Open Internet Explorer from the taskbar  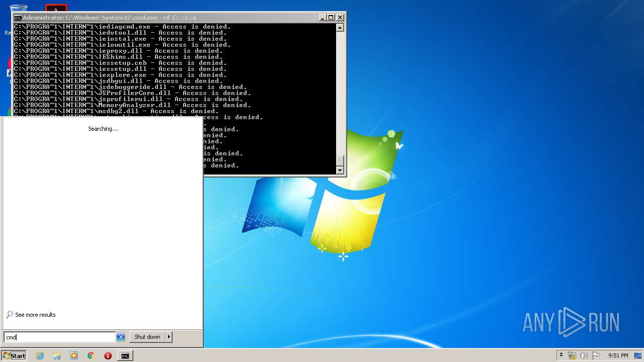40,355
